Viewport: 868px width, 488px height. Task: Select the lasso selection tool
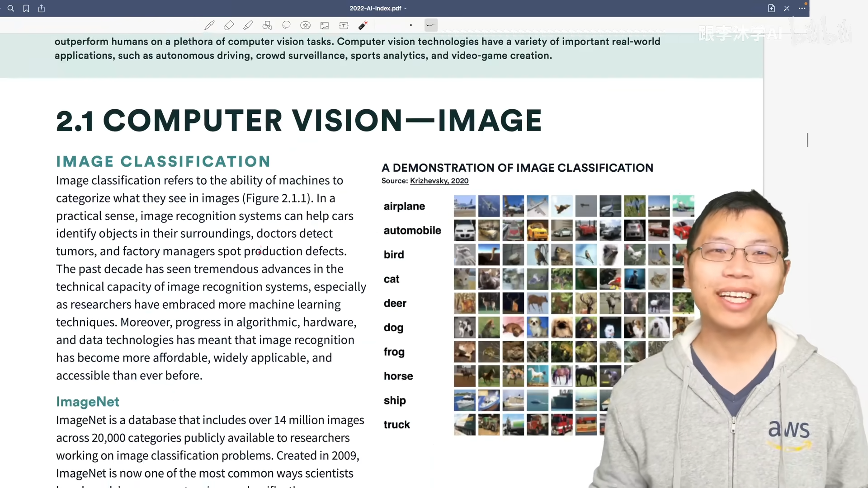click(286, 25)
